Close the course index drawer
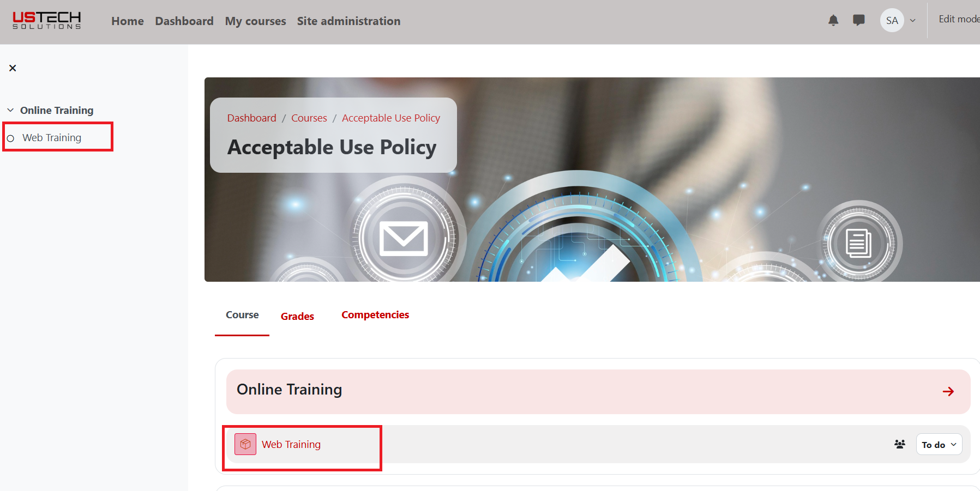Viewport: 980px width, 491px height. point(13,68)
